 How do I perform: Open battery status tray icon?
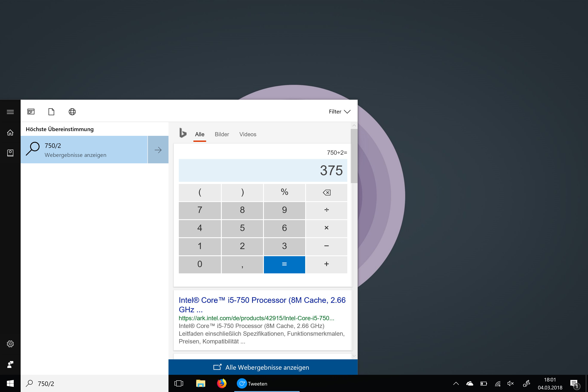click(484, 383)
